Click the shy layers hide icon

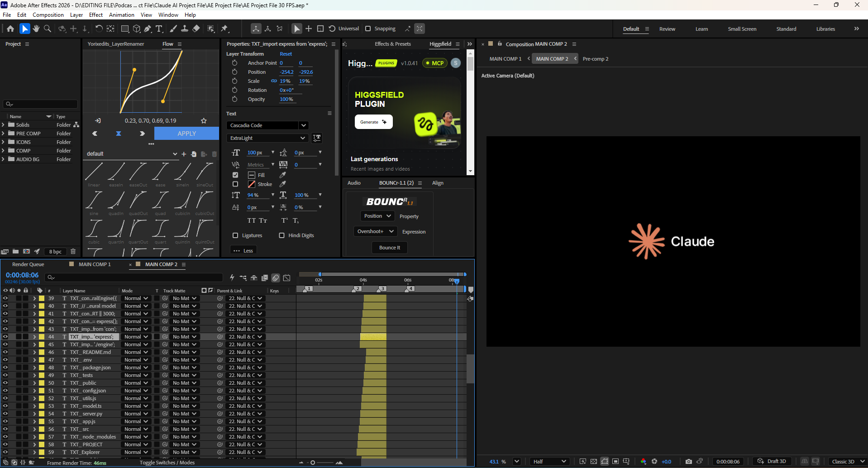point(254,278)
